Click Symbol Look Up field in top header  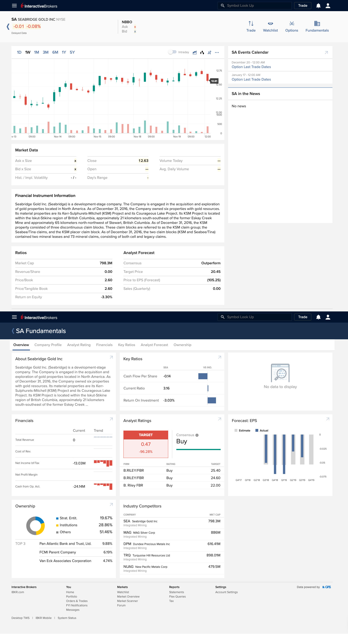(255, 6)
